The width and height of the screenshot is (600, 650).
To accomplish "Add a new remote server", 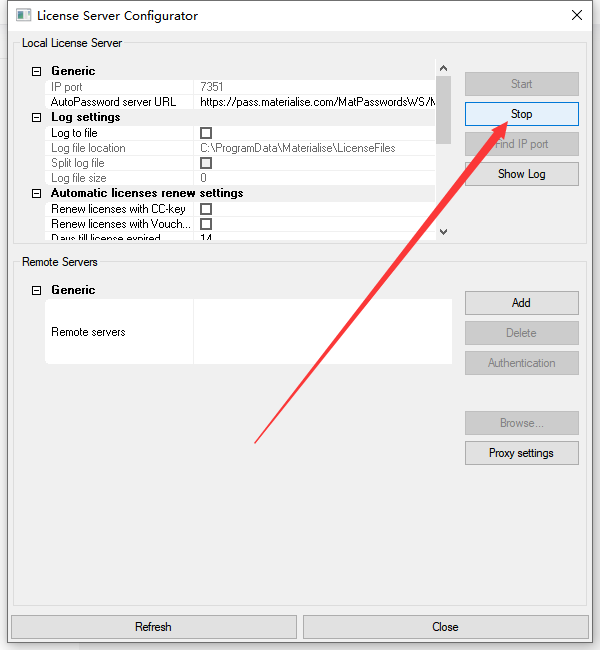I will [x=521, y=303].
